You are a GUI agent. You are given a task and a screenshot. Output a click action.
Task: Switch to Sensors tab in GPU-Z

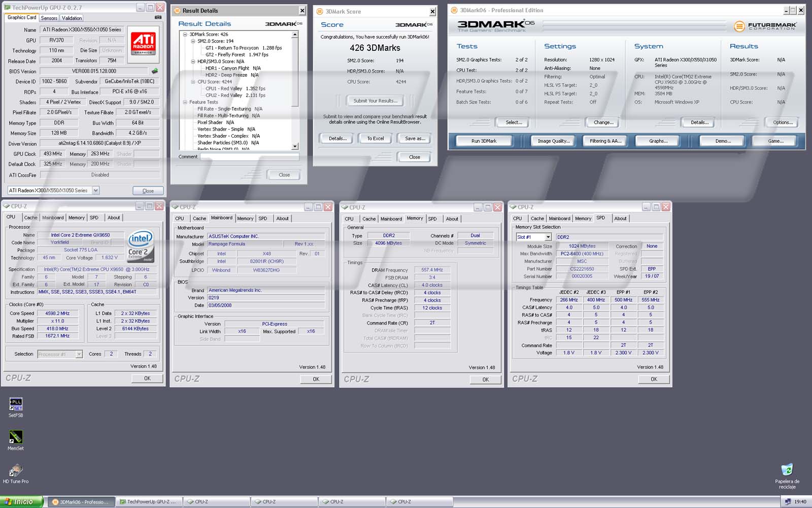point(49,18)
